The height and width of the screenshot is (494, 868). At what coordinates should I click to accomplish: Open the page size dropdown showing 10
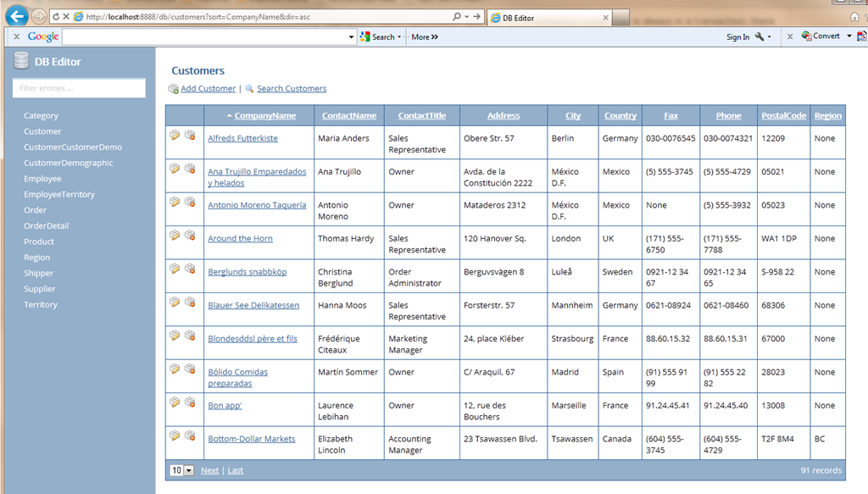tap(181, 470)
